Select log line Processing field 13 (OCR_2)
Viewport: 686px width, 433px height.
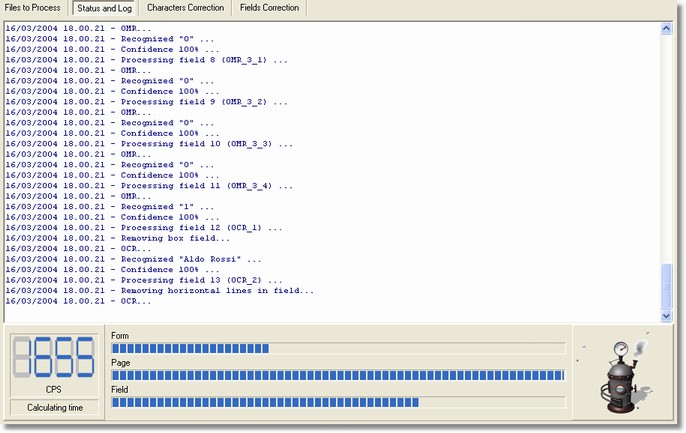144,280
